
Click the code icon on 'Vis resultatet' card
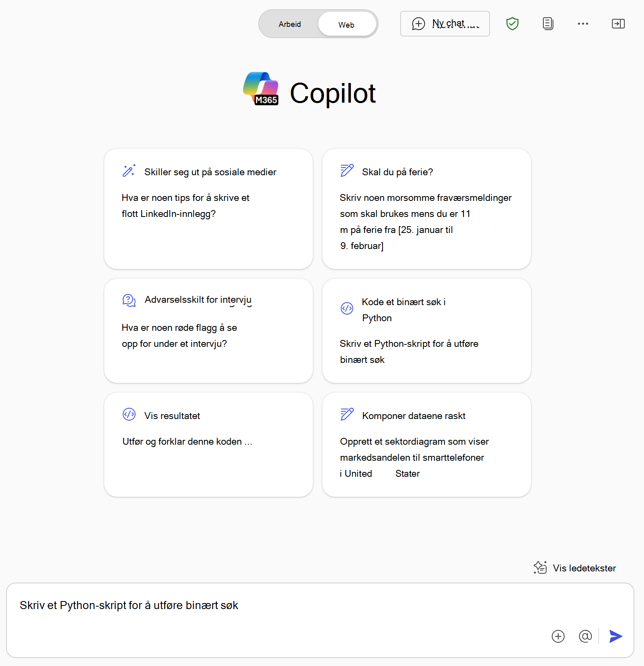(x=129, y=415)
